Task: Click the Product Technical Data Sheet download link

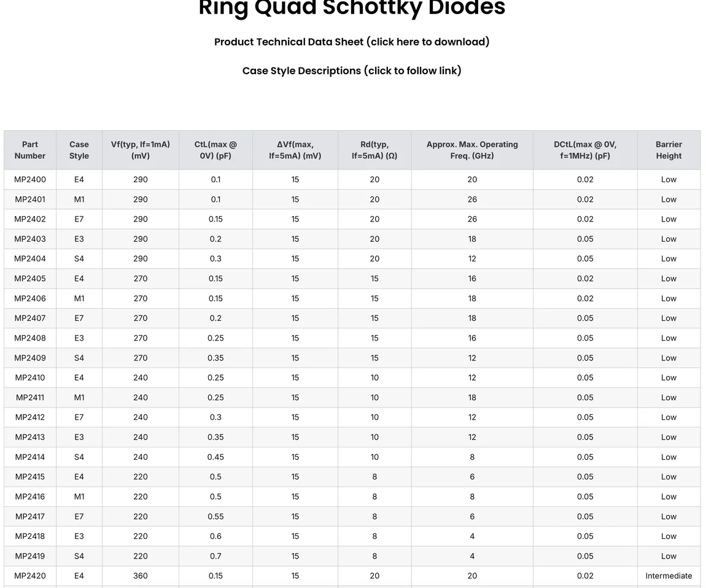Action: click(352, 42)
